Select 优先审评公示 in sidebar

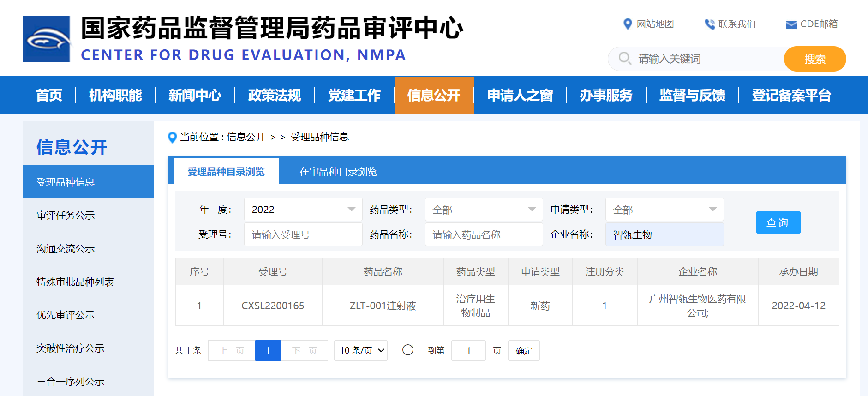point(88,315)
